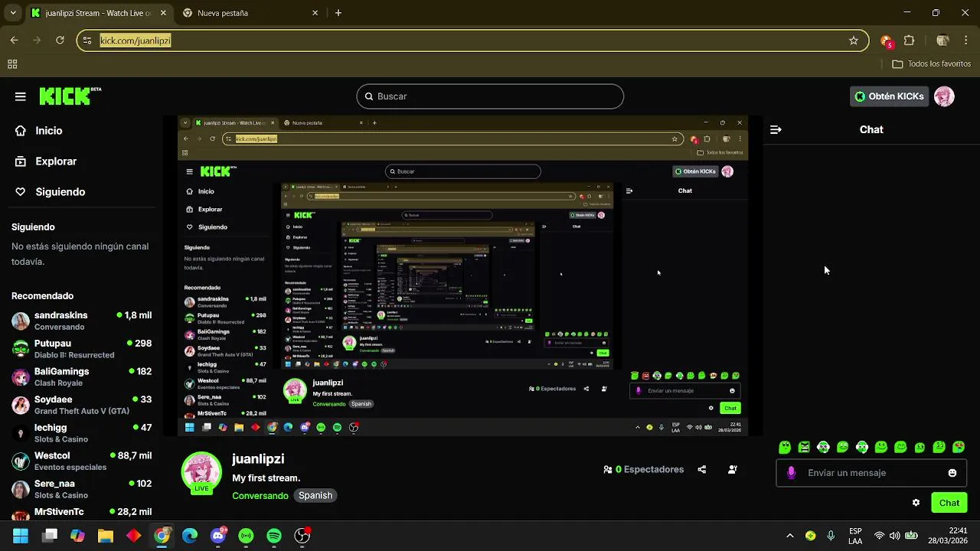Click the ESP LAA language indicator
The width and height of the screenshot is (980, 551).
855,536
